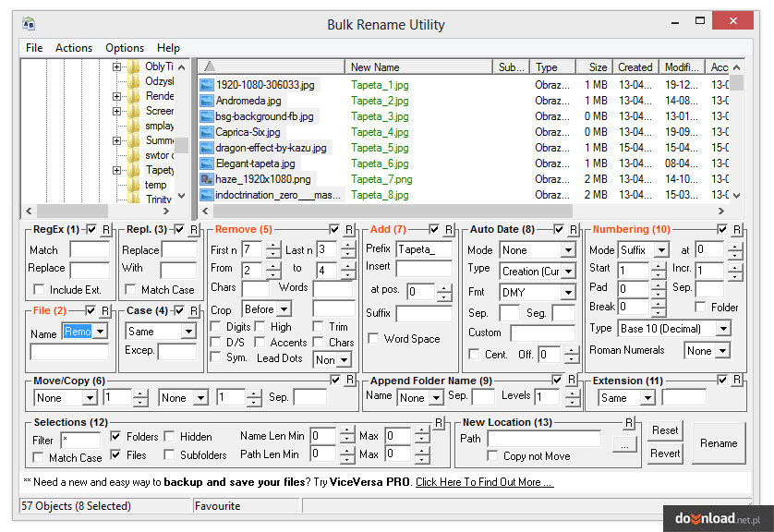Screen dimensions: 774x532
Task: Click the sort triangle in the name column header
Action: click(x=210, y=66)
